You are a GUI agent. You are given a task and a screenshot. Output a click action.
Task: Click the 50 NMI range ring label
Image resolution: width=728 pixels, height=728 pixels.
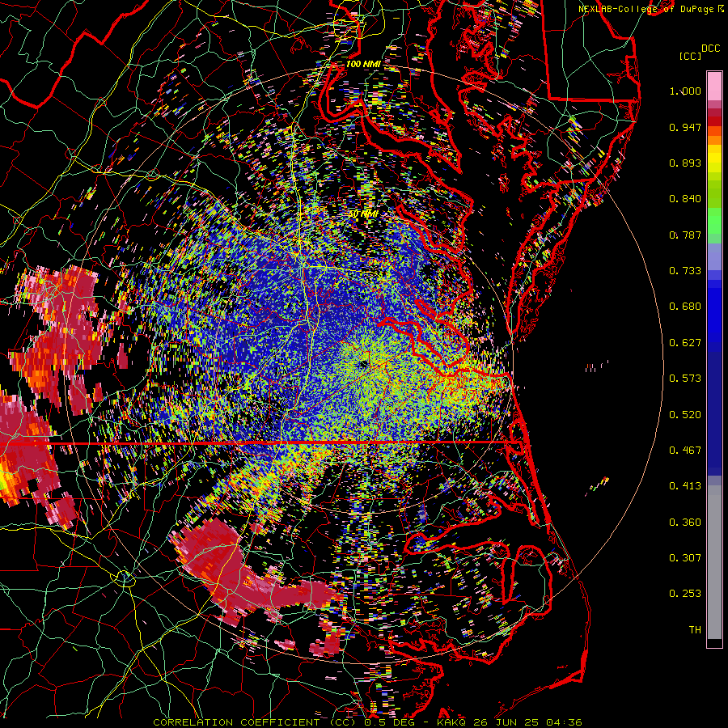point(363,214)
